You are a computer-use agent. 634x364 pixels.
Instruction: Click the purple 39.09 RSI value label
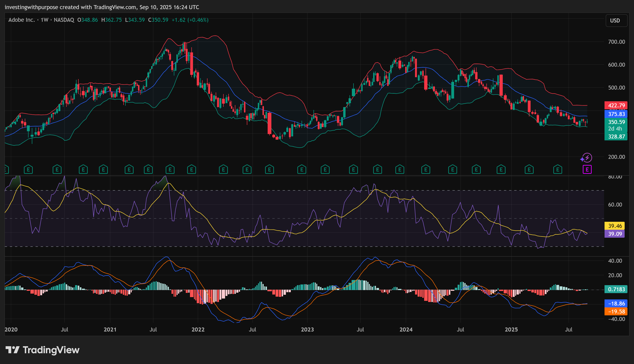click(615, 234)
